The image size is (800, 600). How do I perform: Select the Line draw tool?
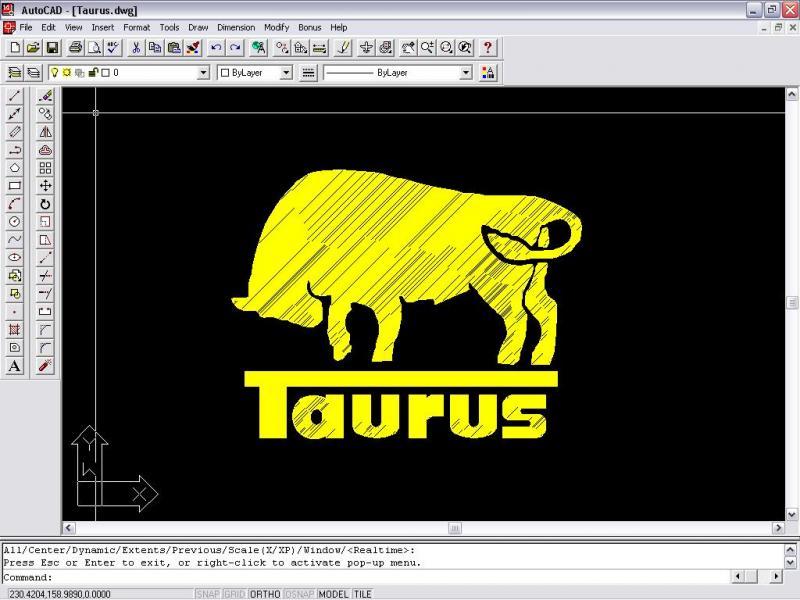pyautogui.click(x=15, y=96)
